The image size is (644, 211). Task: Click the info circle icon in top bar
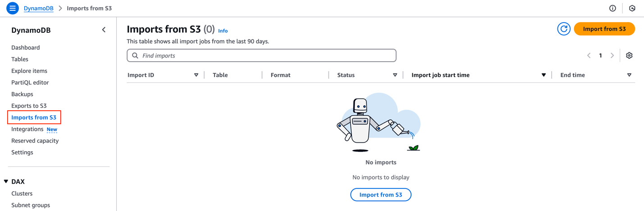click(612, 8)
